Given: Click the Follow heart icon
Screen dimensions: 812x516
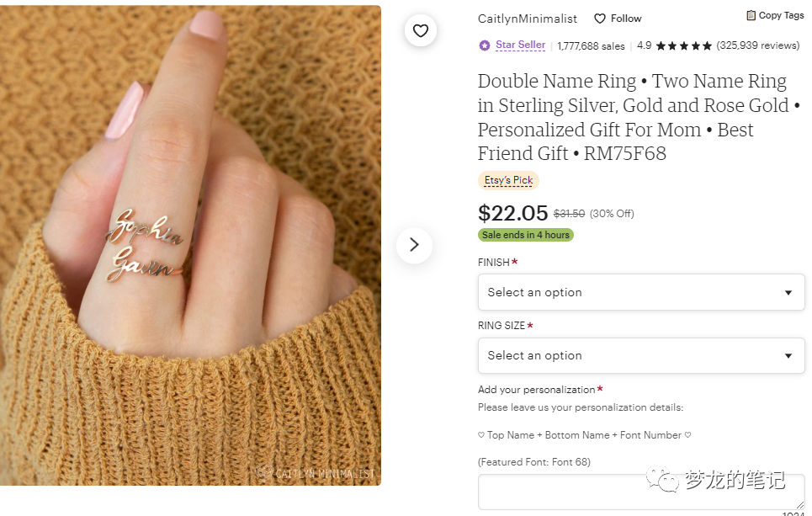Looking at the screenshot, I should coord(600,19).
